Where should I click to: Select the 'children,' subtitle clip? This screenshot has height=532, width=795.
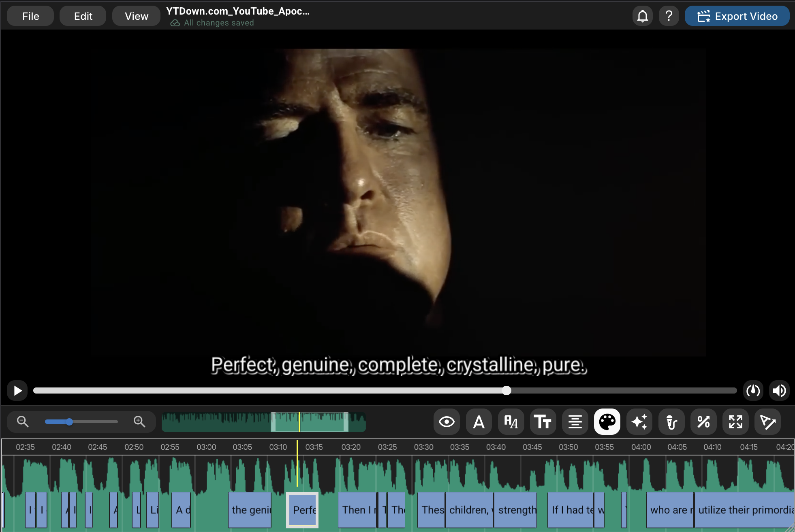(469, 510)
